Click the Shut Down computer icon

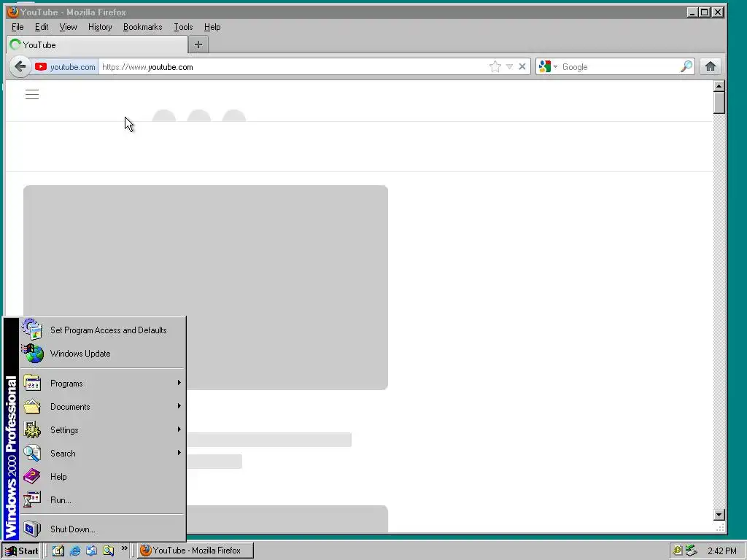(x=32, y=529)
